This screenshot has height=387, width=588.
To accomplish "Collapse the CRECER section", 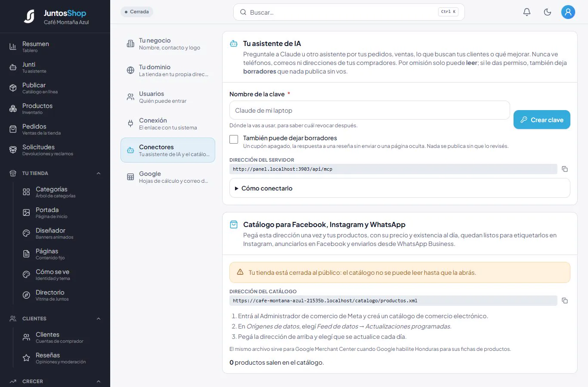I will (x=99, y=381).
